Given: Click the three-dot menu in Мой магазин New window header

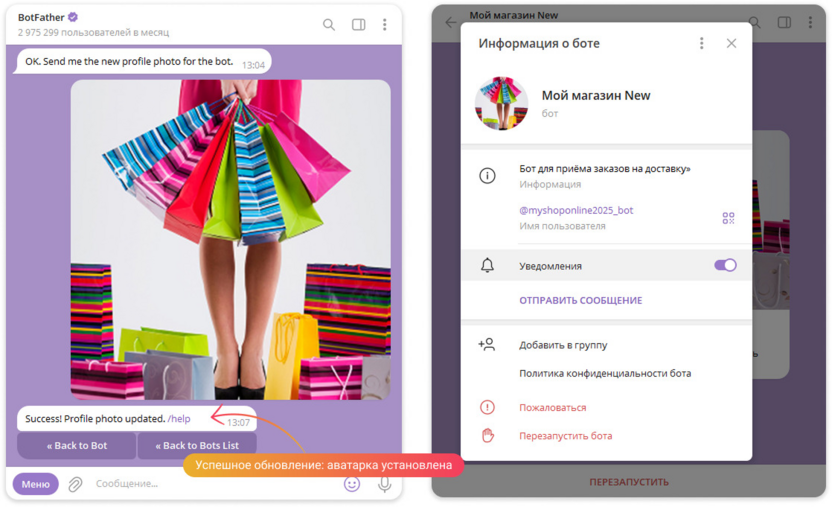Looking at the screenshot, I should tap(810, 22).
